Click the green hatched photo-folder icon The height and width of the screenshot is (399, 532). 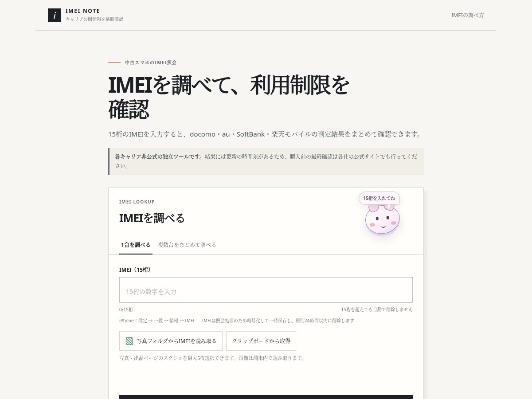click(129, 341)
